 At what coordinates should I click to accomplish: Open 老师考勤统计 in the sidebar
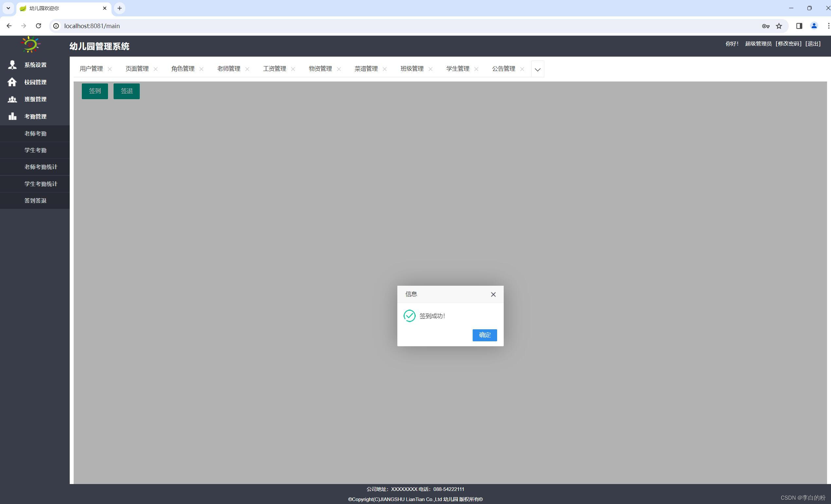click(x=35, y=167)
